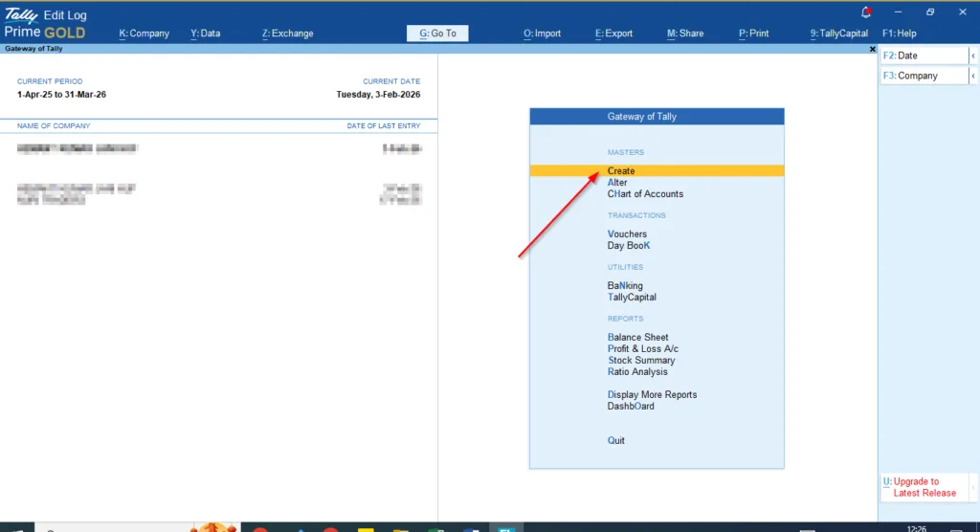Select Alter under Masters
980x532 pixels.
pos(617,183)
